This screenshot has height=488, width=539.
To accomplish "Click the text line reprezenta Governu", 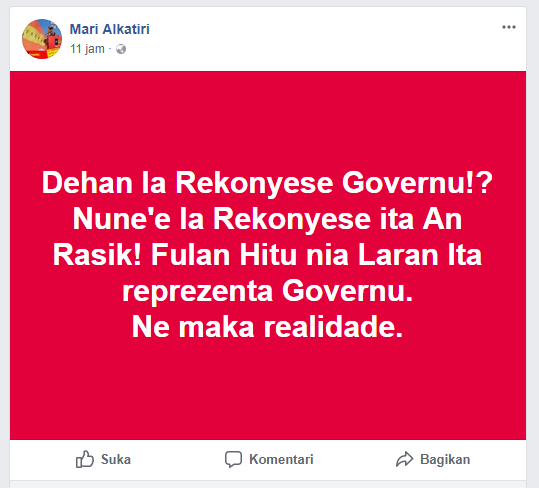I will 267,291.
